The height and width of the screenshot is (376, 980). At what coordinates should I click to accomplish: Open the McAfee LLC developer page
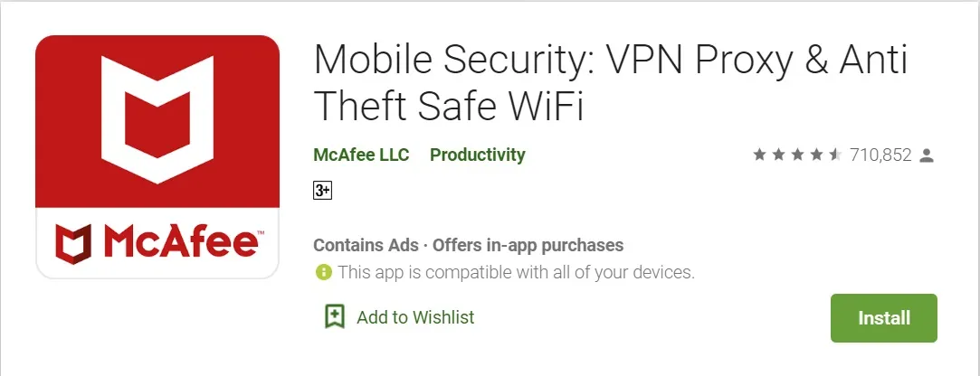coord(361,155)
